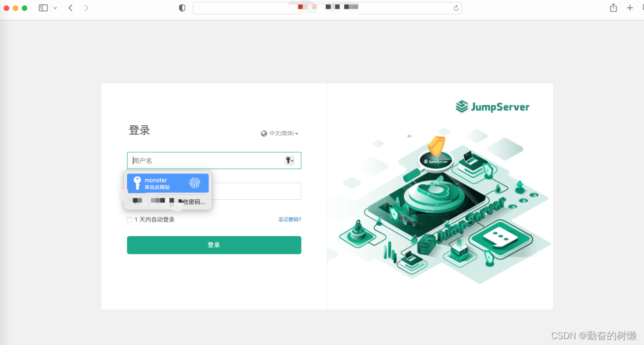
Task: Open the 忘记密码? forgot password link
Action: click(290, 219)
